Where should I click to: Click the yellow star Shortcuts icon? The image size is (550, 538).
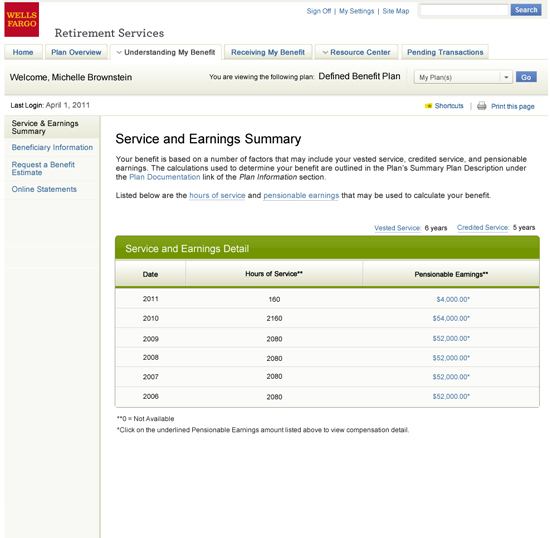pyautogui.click(x=428, y=106)
